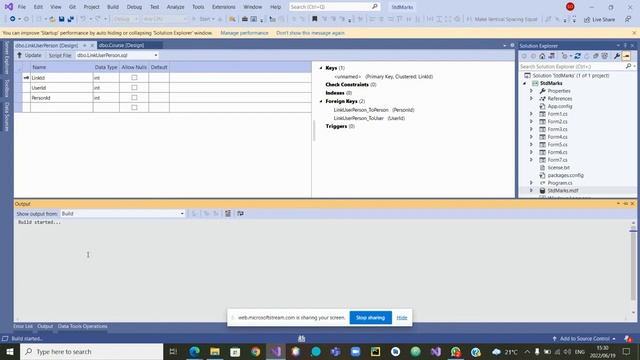Click the Clear All icon in Output toolbar
Screen dimensions: 640x360
(x=228, y=213)
